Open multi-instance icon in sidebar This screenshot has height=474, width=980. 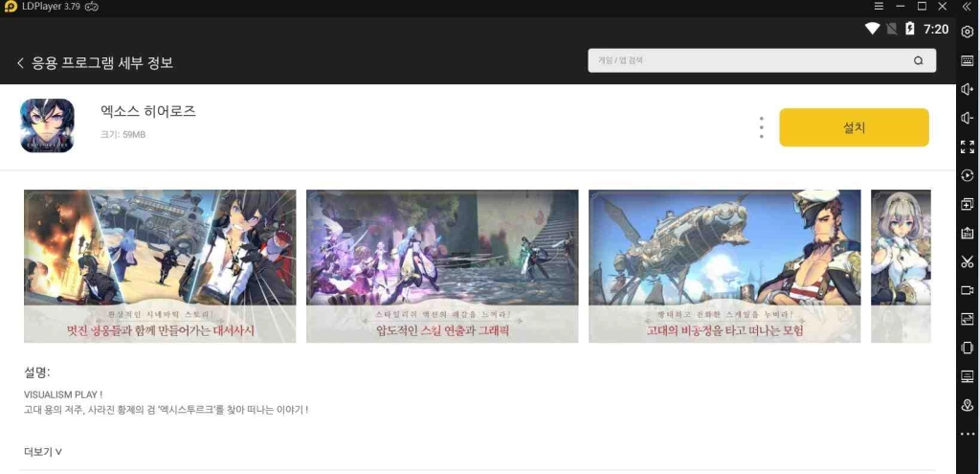(967, 205)
